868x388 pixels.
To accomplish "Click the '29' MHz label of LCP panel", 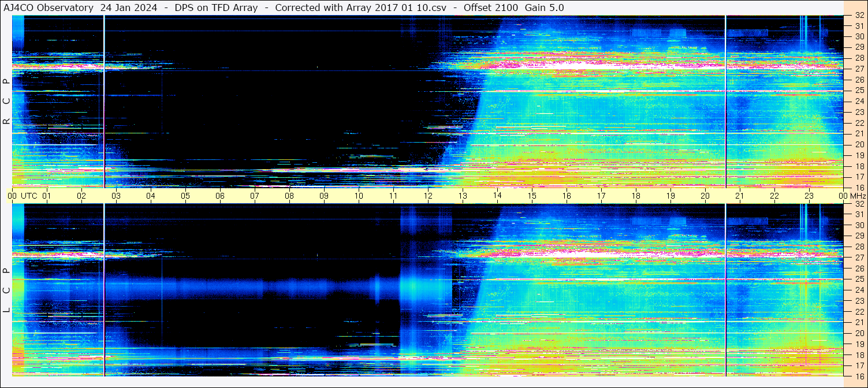I will tap(859, 236).
